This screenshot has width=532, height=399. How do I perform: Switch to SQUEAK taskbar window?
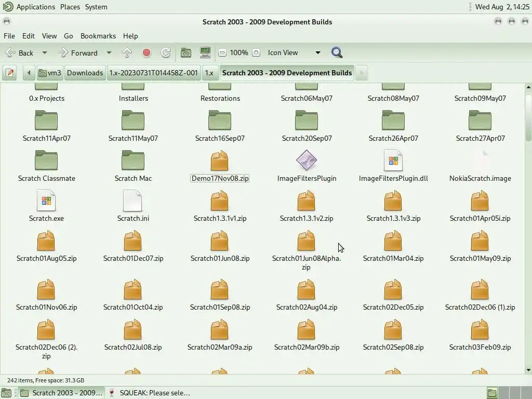pos(149,393)
